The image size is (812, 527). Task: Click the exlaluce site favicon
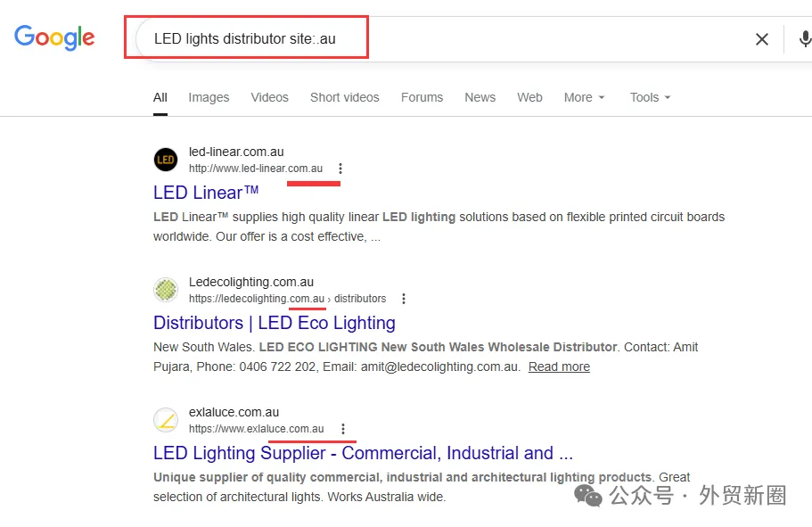166,420
